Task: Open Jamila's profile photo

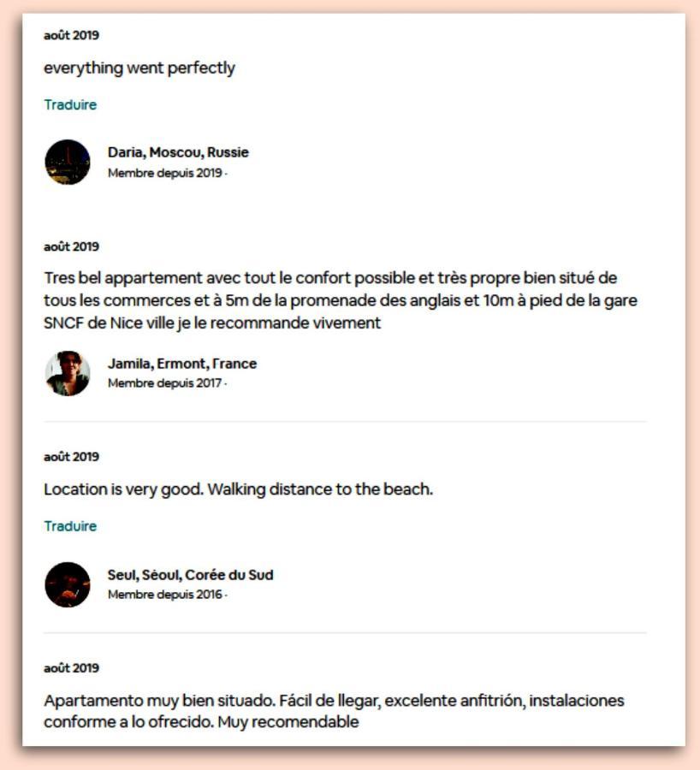Action: pos(68,374)
